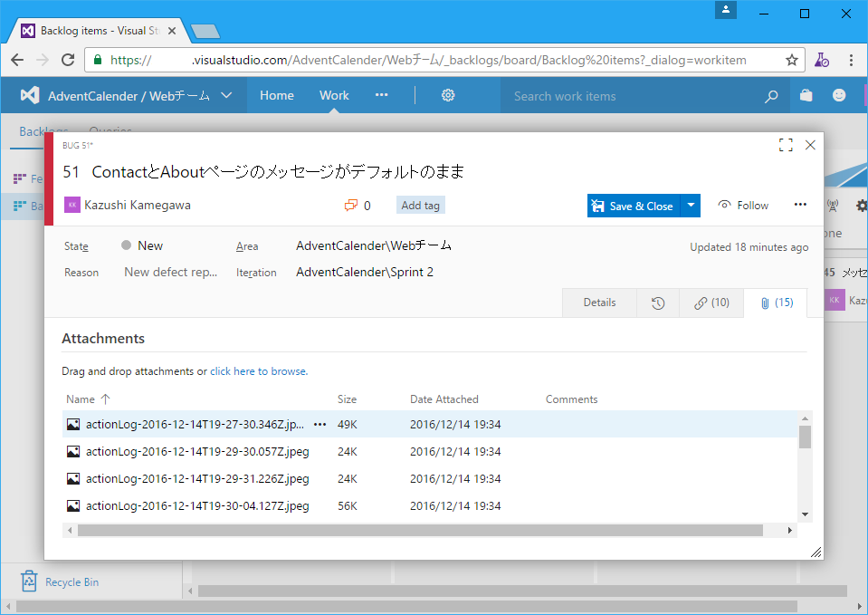Viewport: 868px width, 615px height.
Task: Toggle full screen for the work item dialog
Action: 786,145
